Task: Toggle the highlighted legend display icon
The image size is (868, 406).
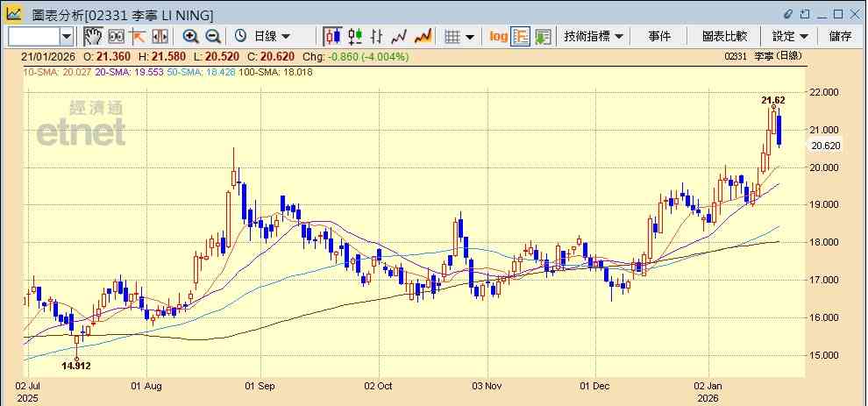Action: 521,37
